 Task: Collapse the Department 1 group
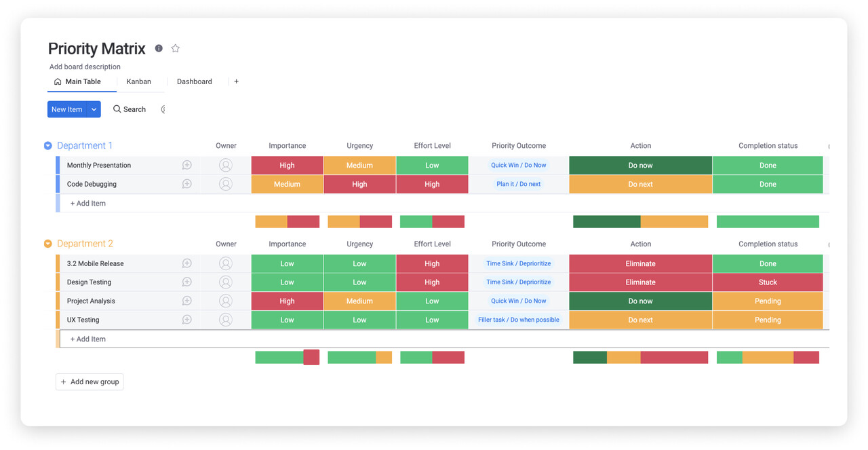tap(48, 146)
